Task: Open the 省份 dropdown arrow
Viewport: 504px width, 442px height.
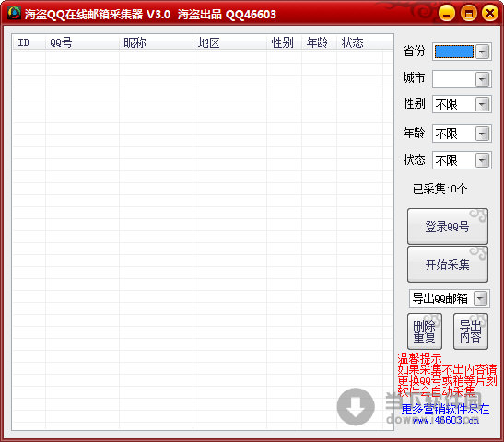Action: click(x=482, y=52)
